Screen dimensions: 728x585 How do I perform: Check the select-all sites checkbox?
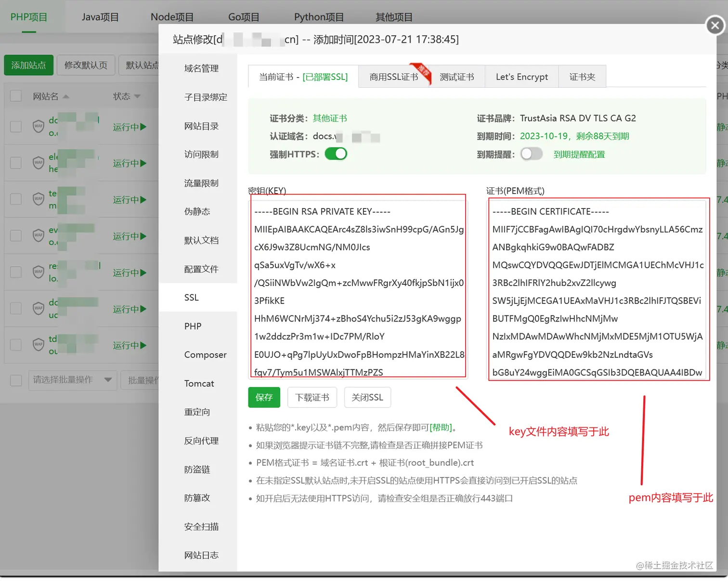(16, 96)
